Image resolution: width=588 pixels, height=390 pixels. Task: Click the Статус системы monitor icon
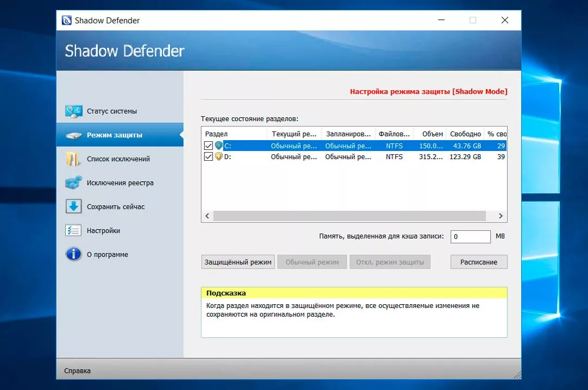[x=73, y=111]
